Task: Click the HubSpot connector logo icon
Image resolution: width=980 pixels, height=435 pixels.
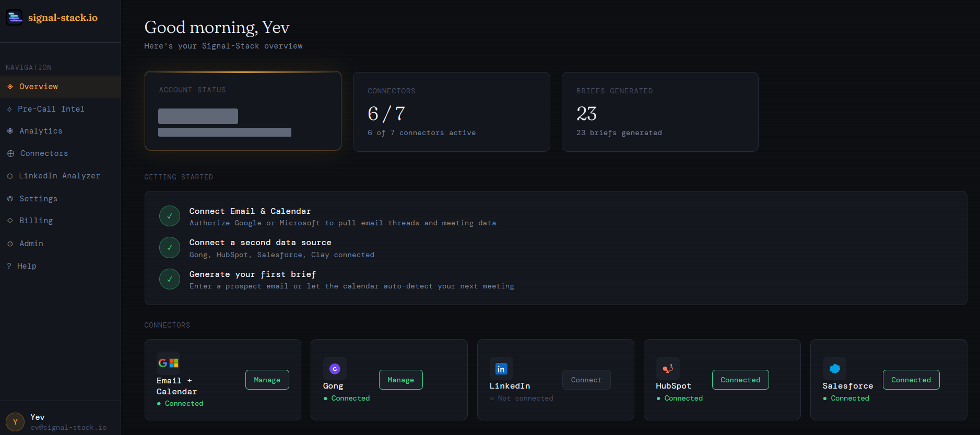Action: (668, 369)
